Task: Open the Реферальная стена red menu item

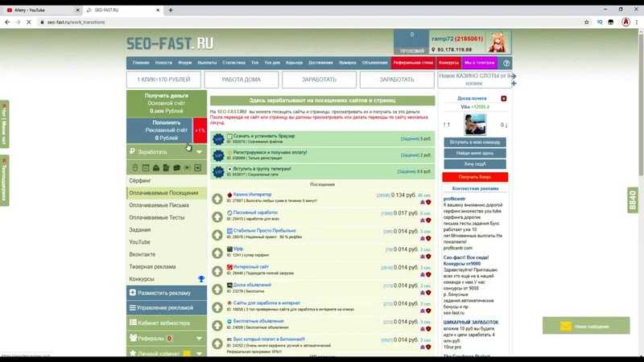Action: (x=413, y=63)
